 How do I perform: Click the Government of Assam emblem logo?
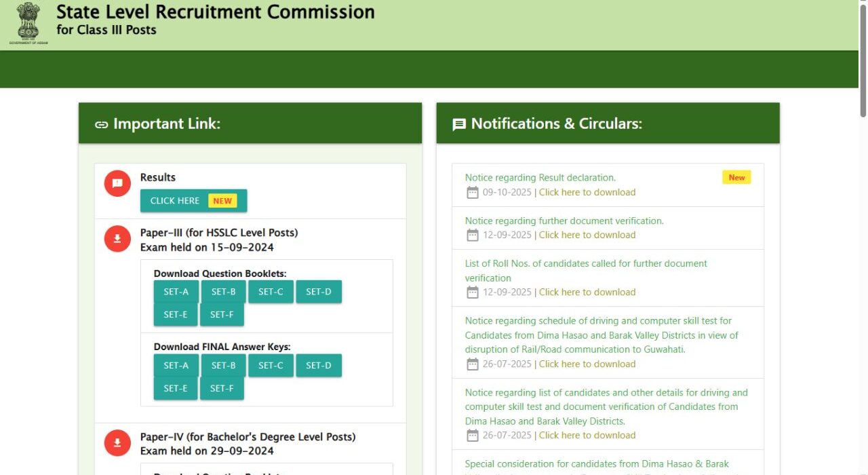(28, 23)
